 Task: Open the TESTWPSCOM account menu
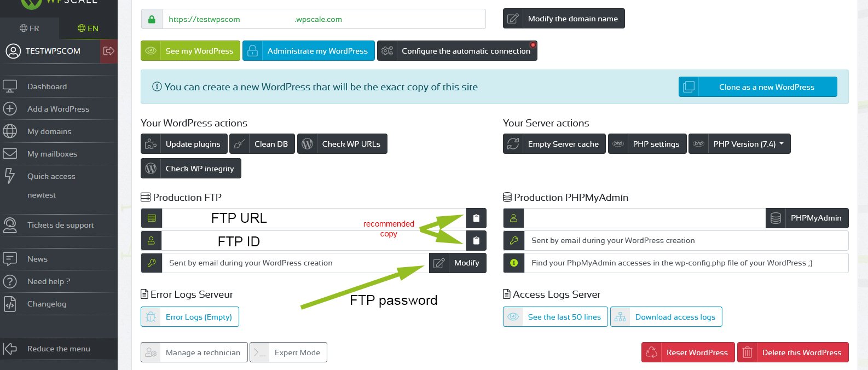53,51
